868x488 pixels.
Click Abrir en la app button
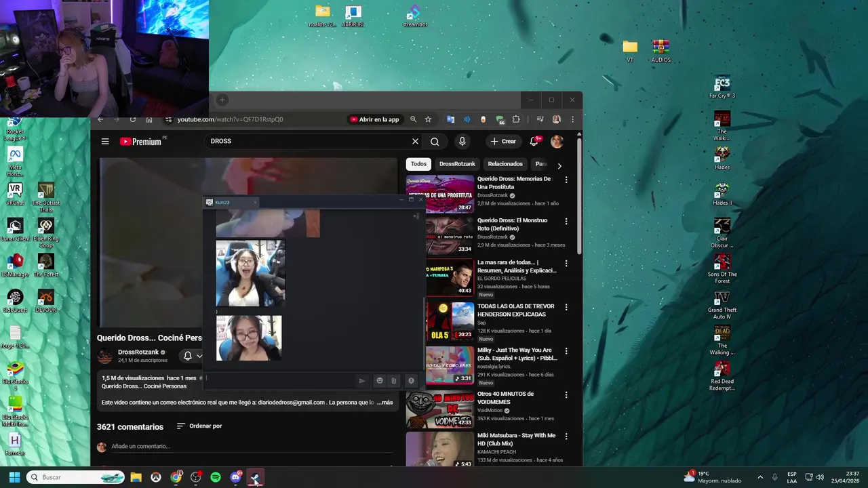pyautogui.click(x=374, y=119)
